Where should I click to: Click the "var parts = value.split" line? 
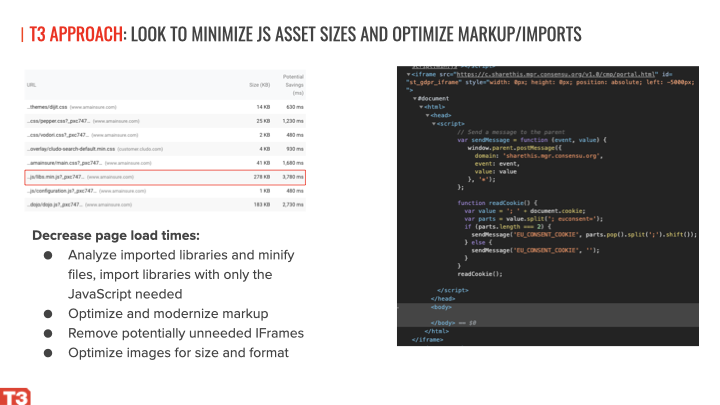pos(533,219)
